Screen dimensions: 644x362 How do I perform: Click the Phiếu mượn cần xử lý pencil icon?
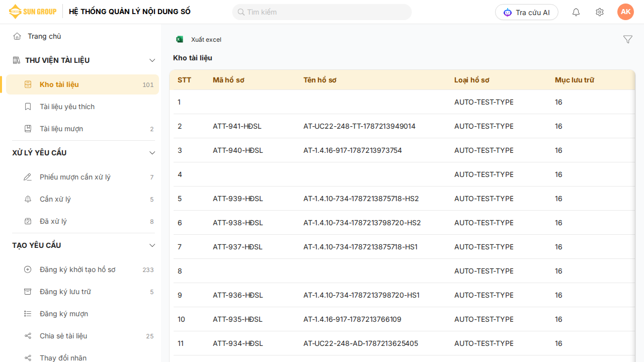click(28, 177)
